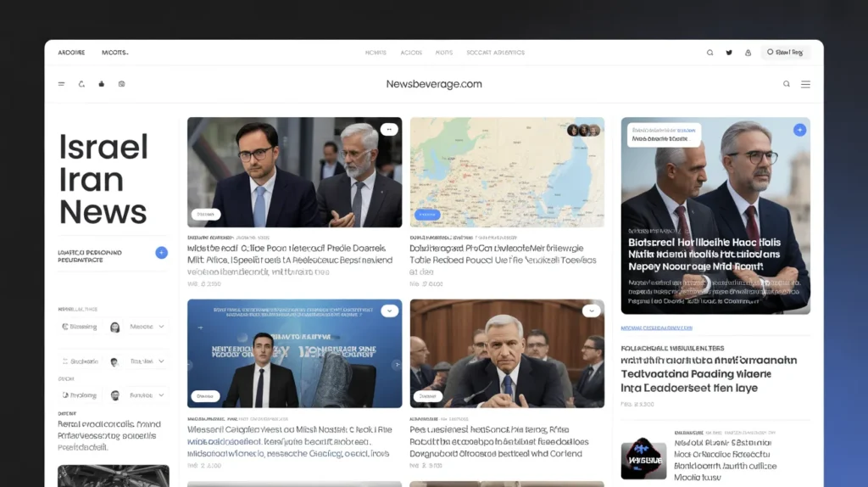Open the ellipsis menu on first article image

[x=389, y=130]
